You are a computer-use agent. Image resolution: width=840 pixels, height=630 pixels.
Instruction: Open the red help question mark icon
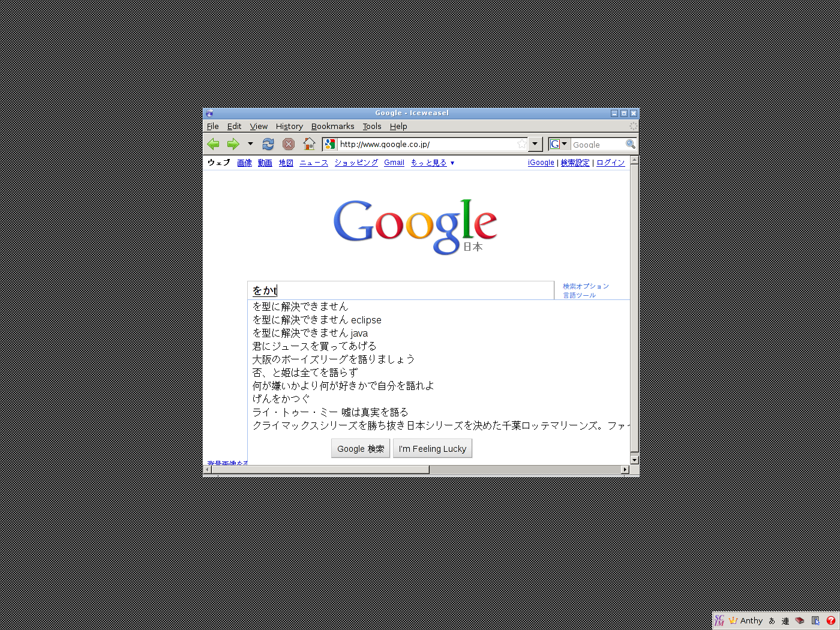pos(831,620)
